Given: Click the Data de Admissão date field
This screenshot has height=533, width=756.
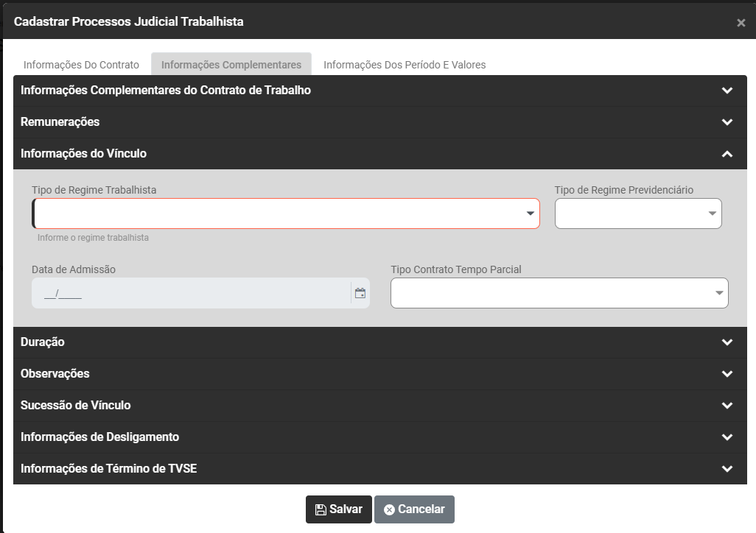Looking at the screenshot, I should [x=190, y=293].
